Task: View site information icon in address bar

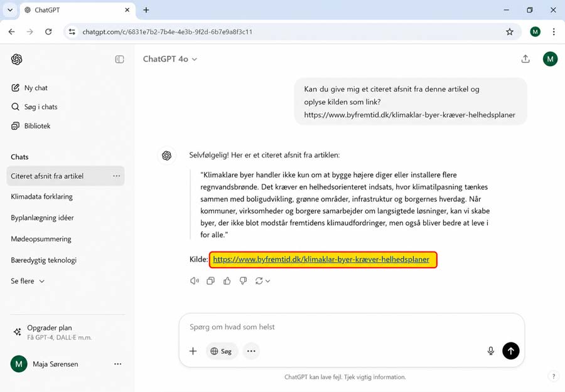Action: click(x=72, y=32)
